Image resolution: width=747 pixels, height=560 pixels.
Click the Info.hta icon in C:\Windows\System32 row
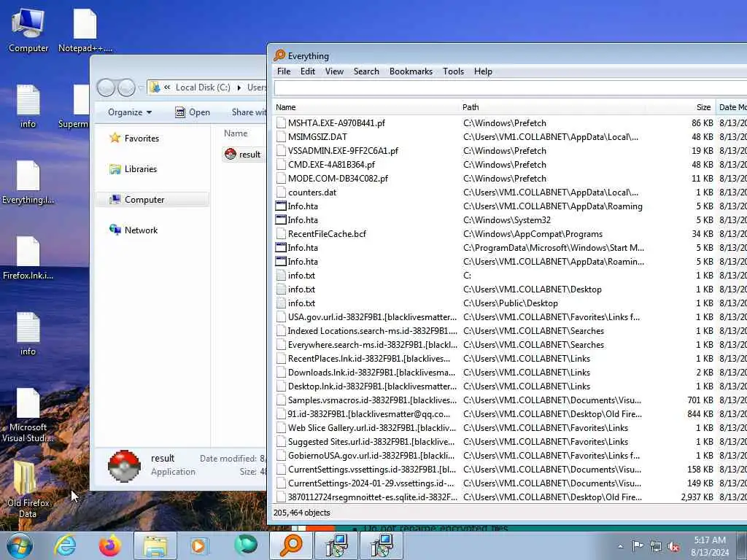click(x=281, y=220)
